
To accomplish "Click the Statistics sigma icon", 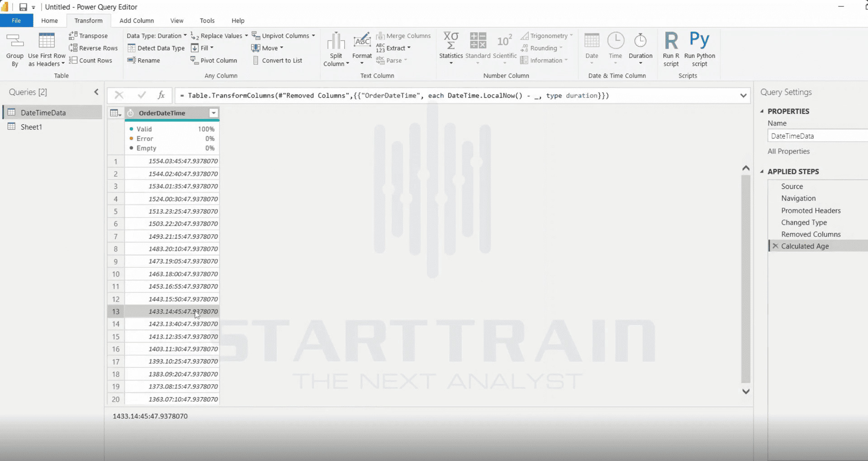I will tap(451, 41).
